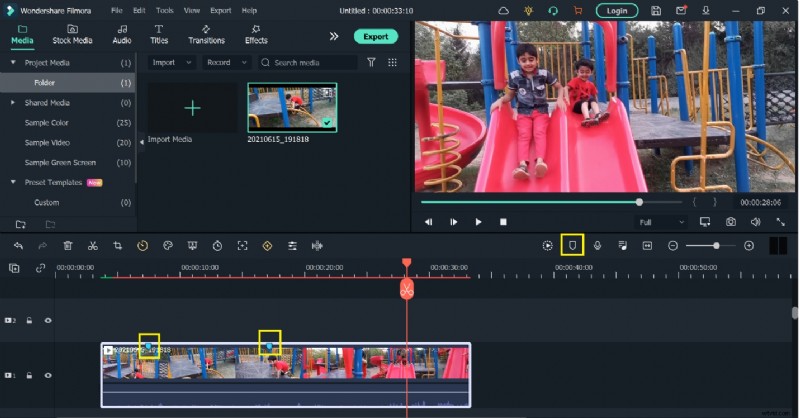Collapse the Preset Templates tree

[x=13, y=182]
